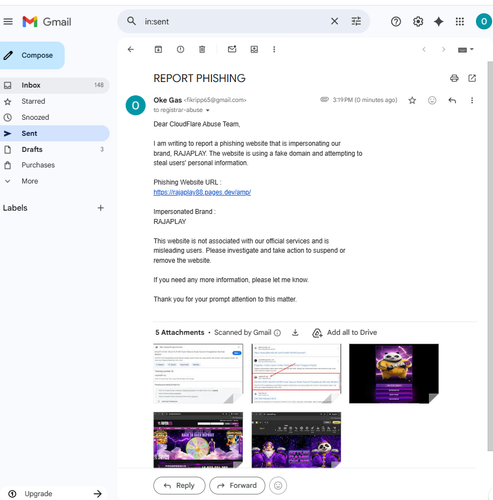Open the Support help icon
The image size is (493, 500).
point(396,22)
